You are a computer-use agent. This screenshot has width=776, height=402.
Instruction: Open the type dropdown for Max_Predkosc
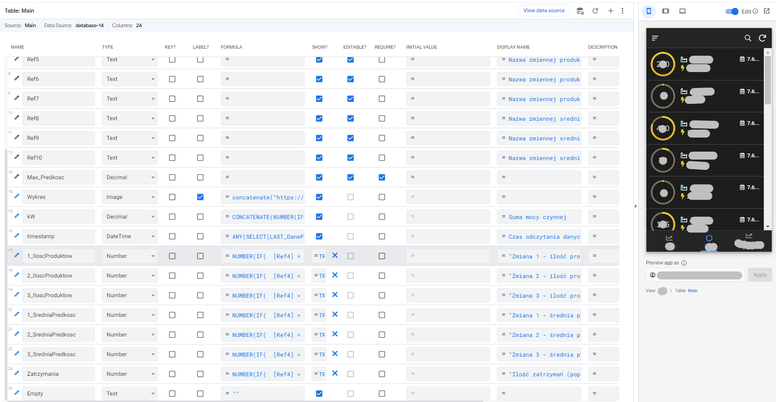(x=130, y=177)
